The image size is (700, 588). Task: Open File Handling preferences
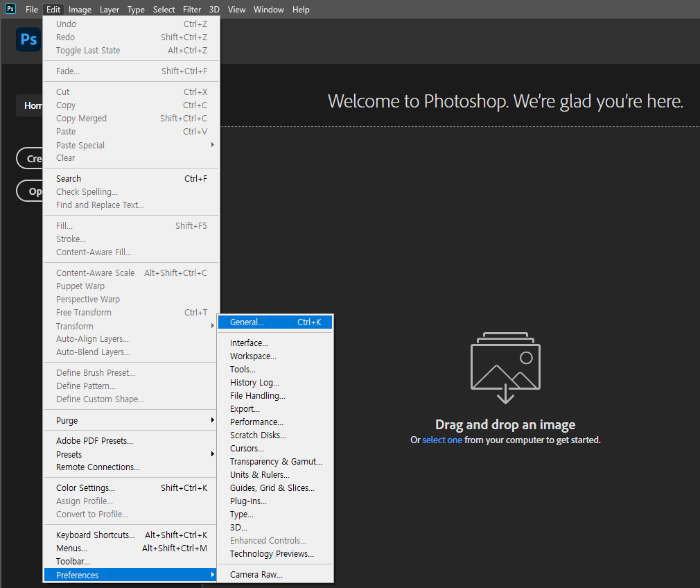[x=275, y=395]
